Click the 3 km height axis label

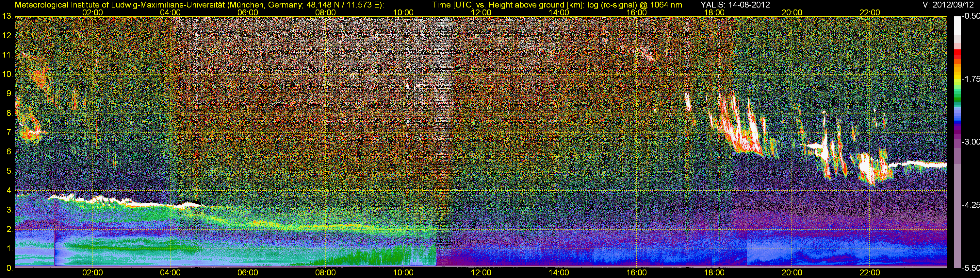(9, 210)
